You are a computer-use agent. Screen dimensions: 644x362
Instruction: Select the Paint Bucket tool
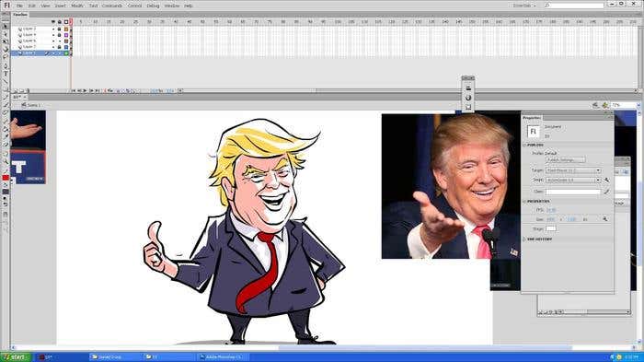click(x=6, y=129)
